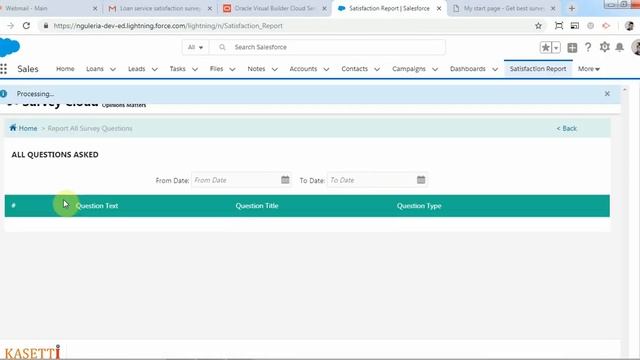Image resolution: width=640 pixels, height=360 pixels.
Task: Go to the Contacts nav item
Action: (354, 69)
